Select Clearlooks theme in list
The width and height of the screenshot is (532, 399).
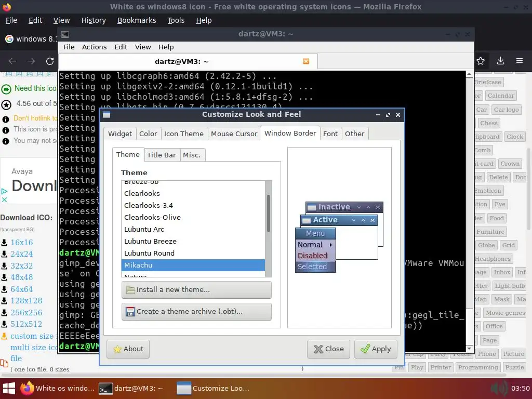pyautogui.click(x=193, y=193)
